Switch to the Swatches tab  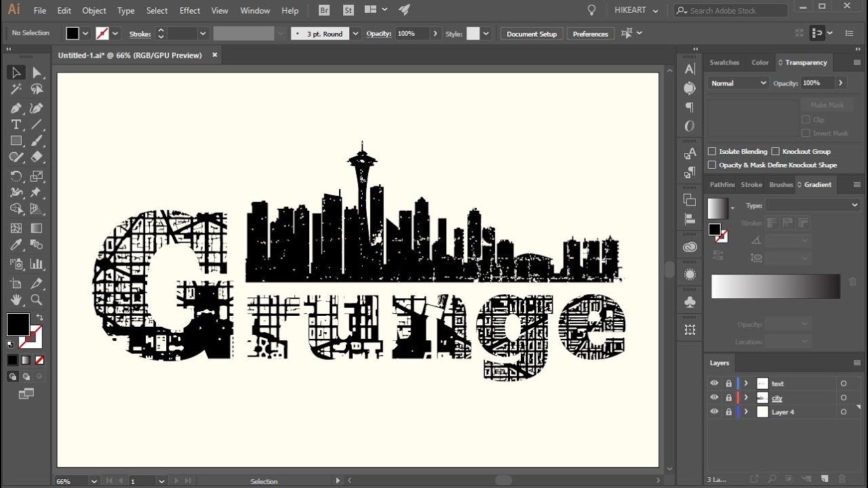724,62
